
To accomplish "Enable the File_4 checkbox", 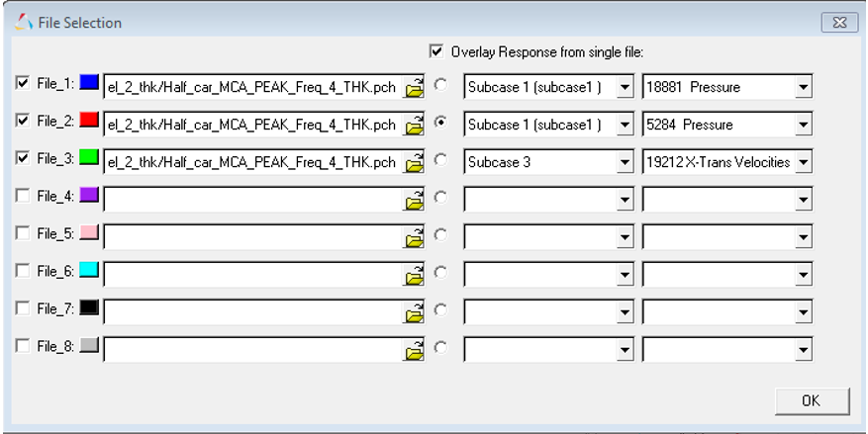I will tap(22, 198).
